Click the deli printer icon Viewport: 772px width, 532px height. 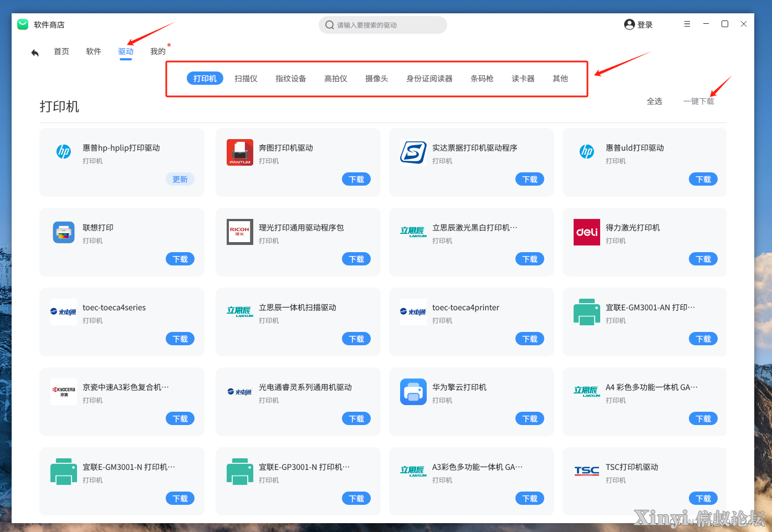click(587, 232)
